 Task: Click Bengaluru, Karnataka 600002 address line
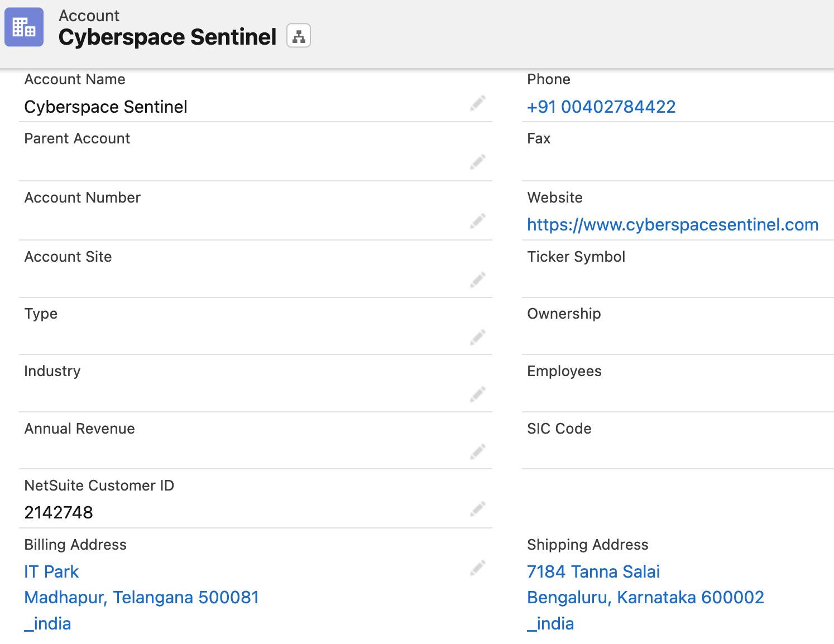645,598
